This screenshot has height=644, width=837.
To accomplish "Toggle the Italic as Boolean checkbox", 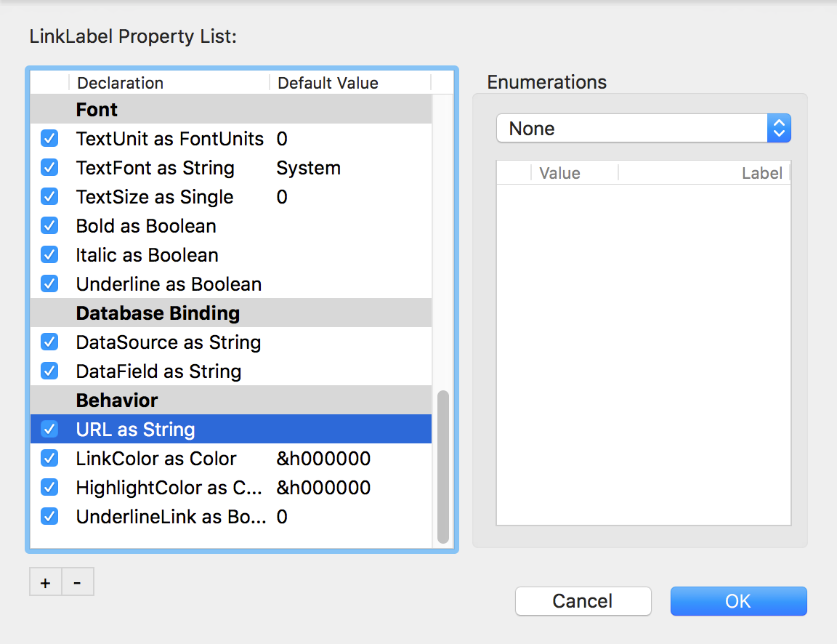I will coord(49,254).
